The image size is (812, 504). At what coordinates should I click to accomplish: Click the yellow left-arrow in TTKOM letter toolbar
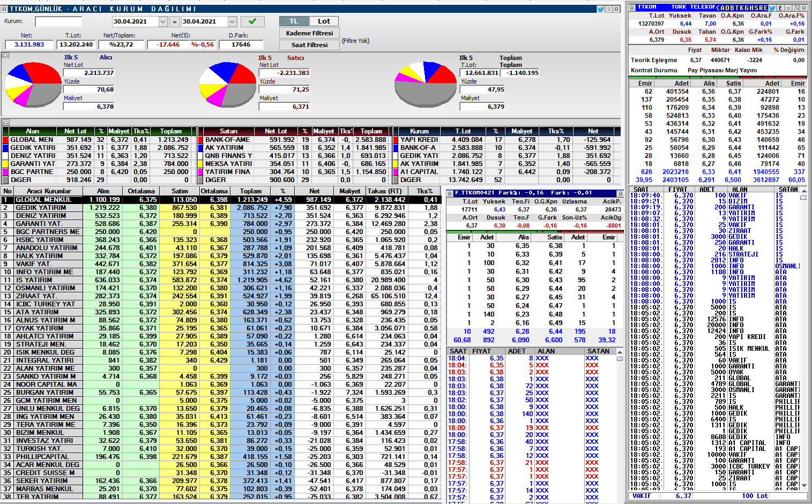(718, 7)
